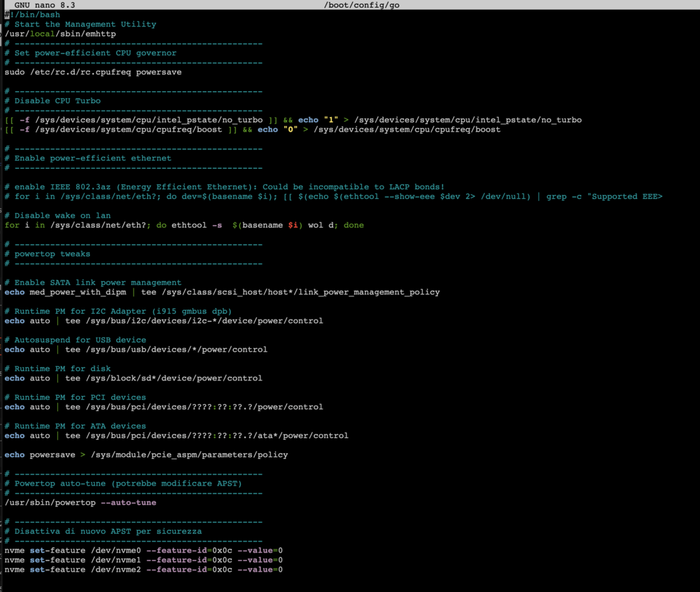The width and height of the screenshot is (700, 592).
Task: Click the pci 'ata*/power/control' echo line
Action: point(177,436)
